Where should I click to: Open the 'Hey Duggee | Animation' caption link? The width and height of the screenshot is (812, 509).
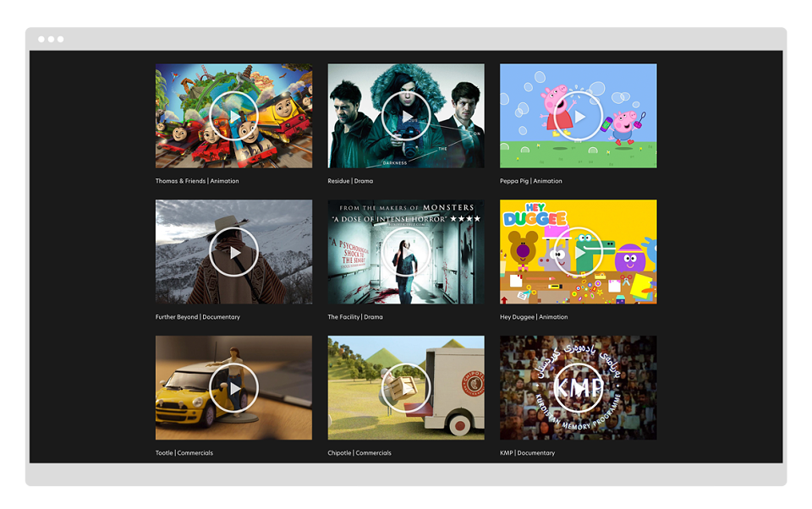tap(534, 317)
